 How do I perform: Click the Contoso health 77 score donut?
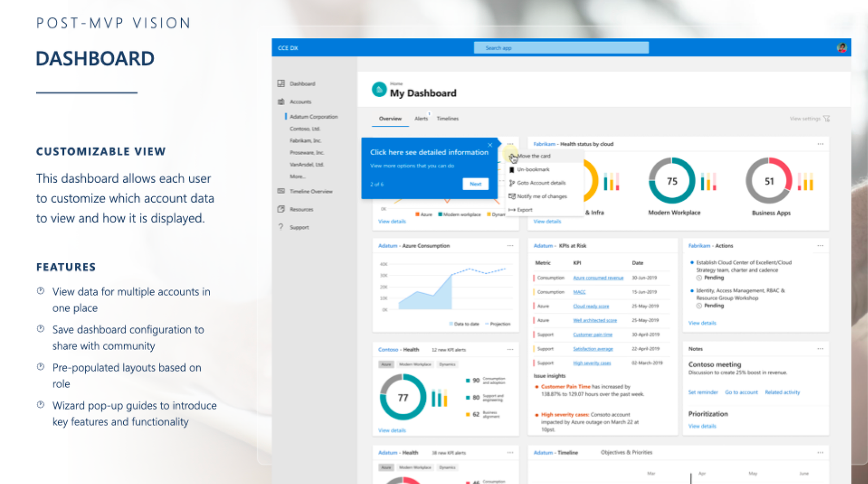[x=403, y=397]
